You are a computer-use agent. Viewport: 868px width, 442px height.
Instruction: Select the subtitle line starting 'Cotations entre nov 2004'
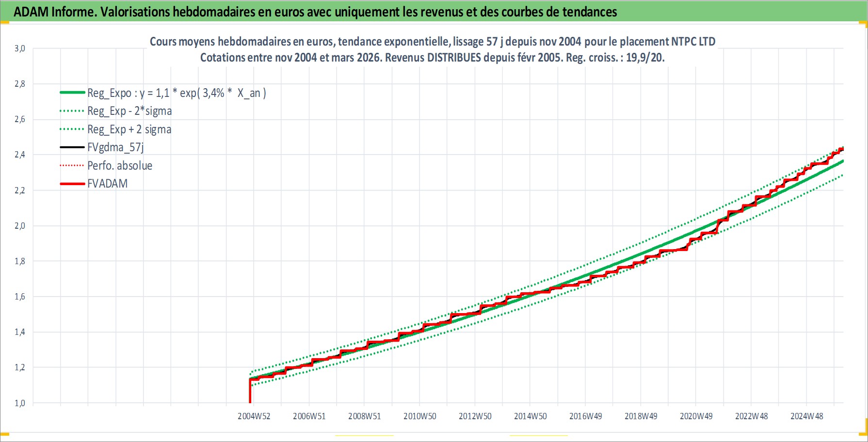[x=433, y=58]
